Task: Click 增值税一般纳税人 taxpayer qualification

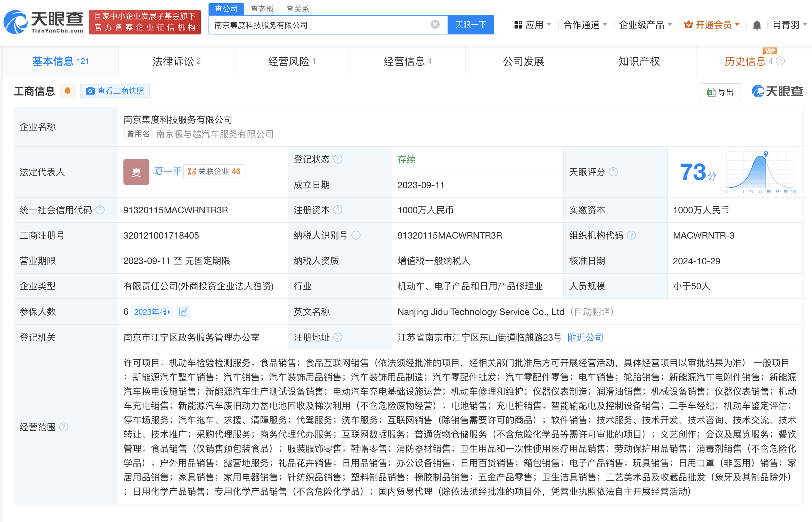Action: [x=434, y=261]
